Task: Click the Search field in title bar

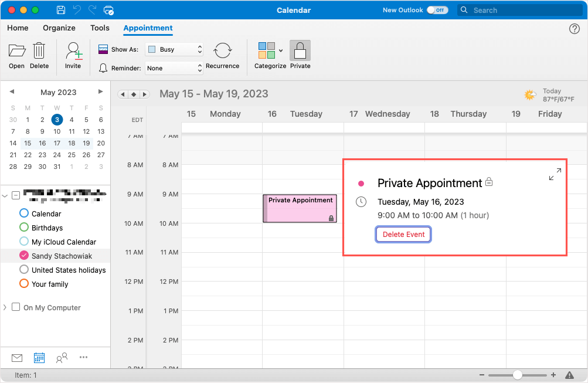Action: (522, 10)
